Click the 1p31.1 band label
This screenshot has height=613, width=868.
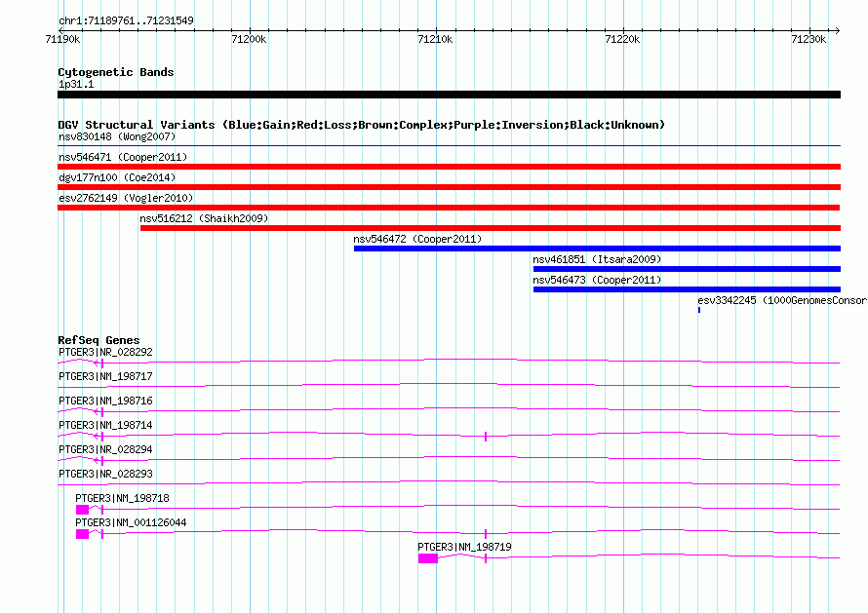[76, 84]
